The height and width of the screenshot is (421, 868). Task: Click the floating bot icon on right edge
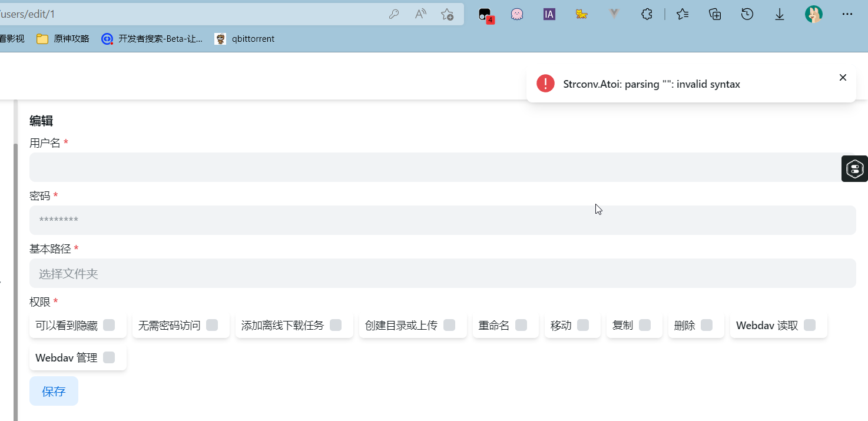[854, 168]
